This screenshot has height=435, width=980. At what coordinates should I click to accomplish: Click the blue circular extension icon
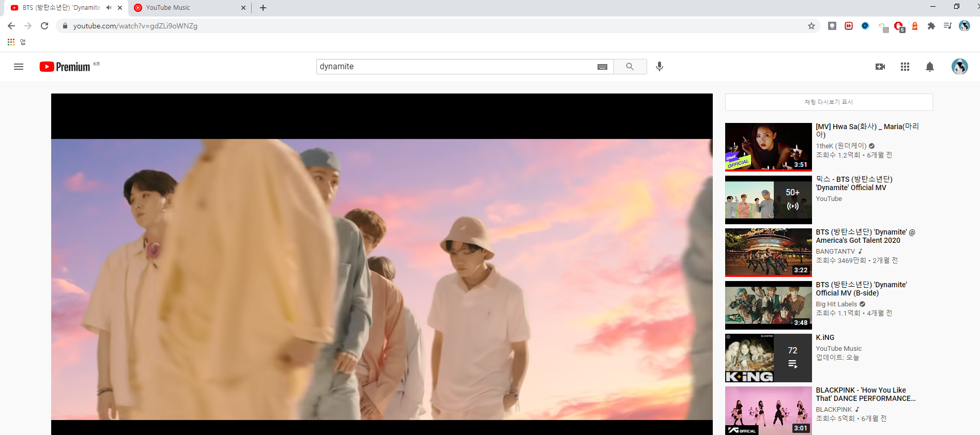tap(865, 26)
